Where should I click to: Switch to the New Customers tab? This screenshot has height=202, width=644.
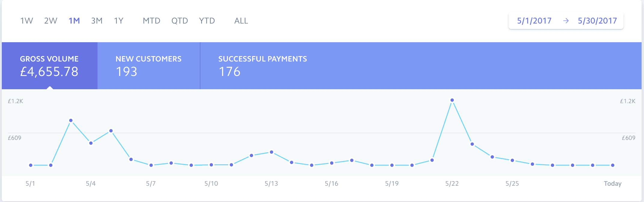(x=148, y=66)
